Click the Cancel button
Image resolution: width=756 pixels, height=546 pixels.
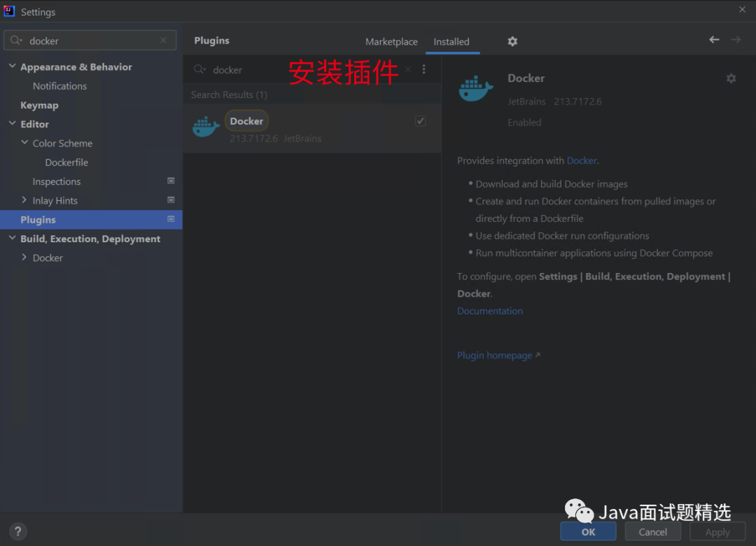click(x=653, y=532)
